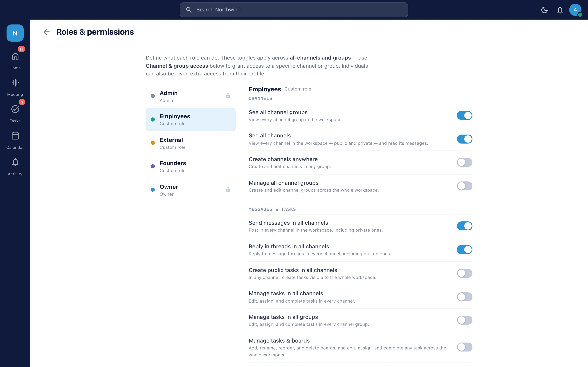The width and height of the screenshot is (588, 367).
Task: Select the Founders custom role
Action: [190, 167]
